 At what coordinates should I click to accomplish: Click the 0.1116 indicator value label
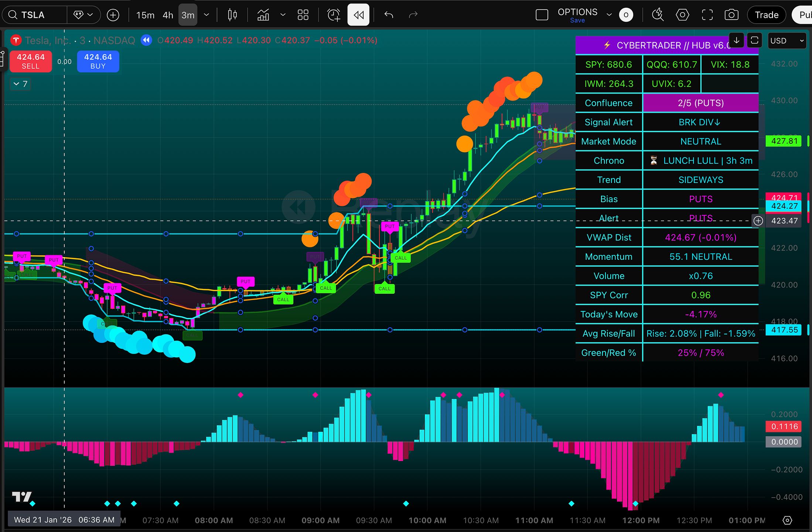[x=784, y=426]
